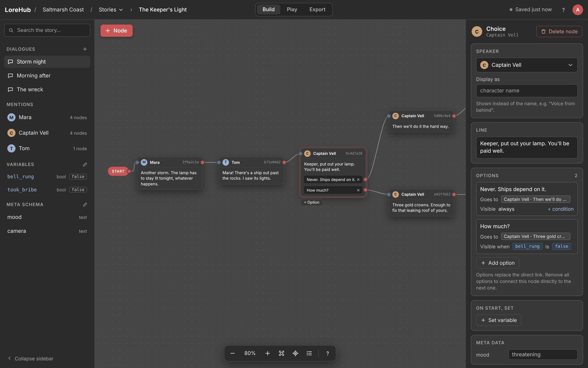
Task: Toggle bell_rung default value false
Action: (78, 177)
